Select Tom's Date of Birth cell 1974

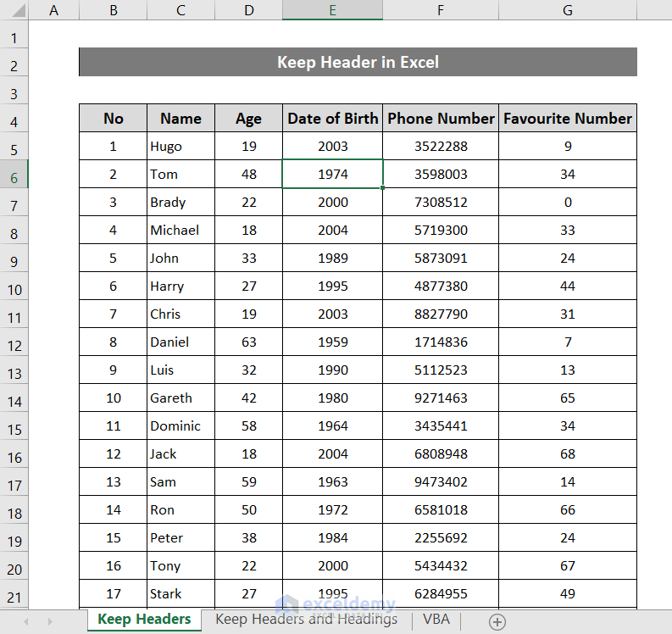pyautogui.click(x=332, y=174)
